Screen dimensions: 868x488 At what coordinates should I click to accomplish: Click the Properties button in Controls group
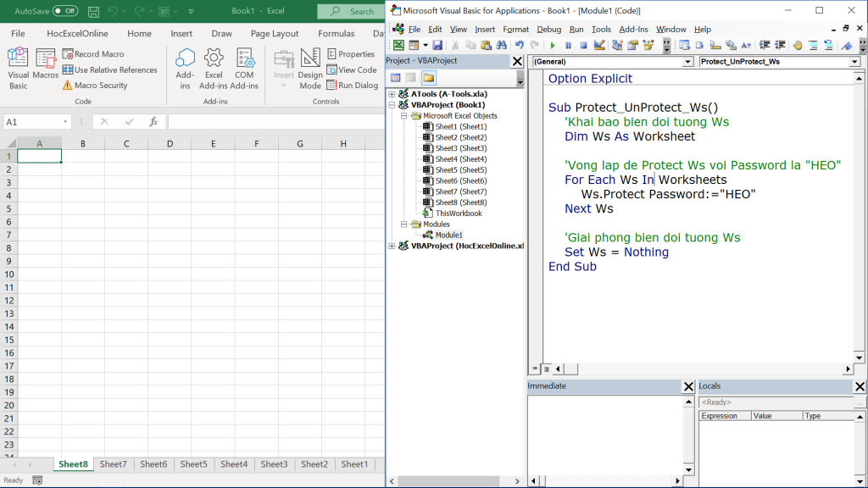coord(350,53)
